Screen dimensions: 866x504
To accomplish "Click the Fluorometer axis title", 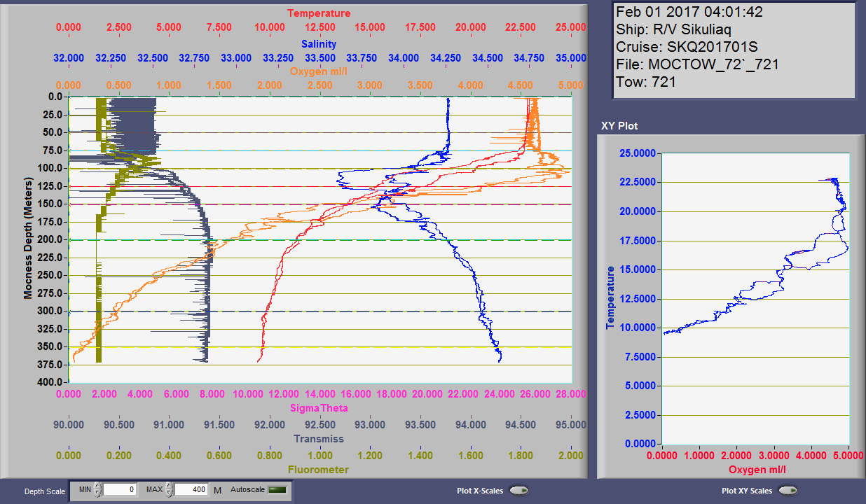I will 319,469.
